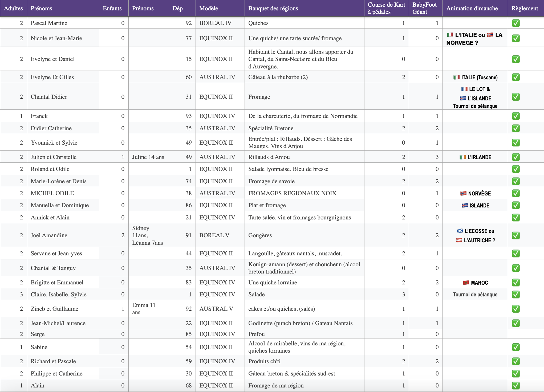Select the cell 'Gougères'
Screen dimensions: 544x392
(305, 235)
